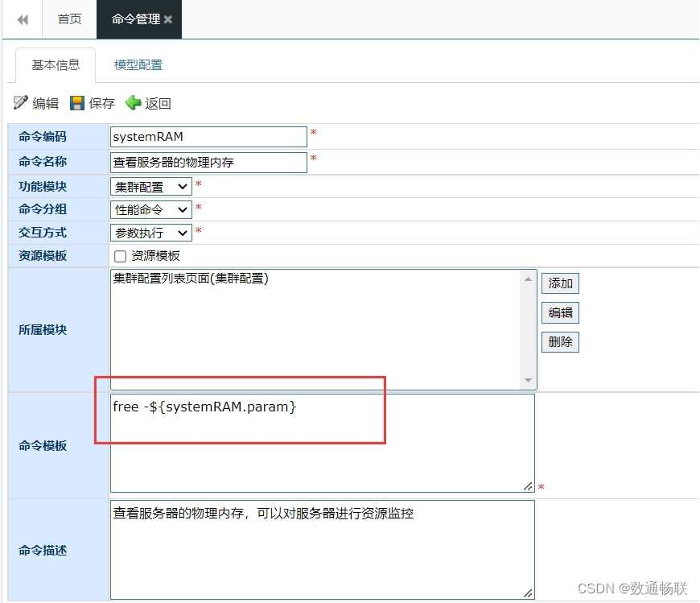The height and width of the screenshot is (603, 700).
Task: Click inside the 命令描述 textarea
Action: [323, 550]
